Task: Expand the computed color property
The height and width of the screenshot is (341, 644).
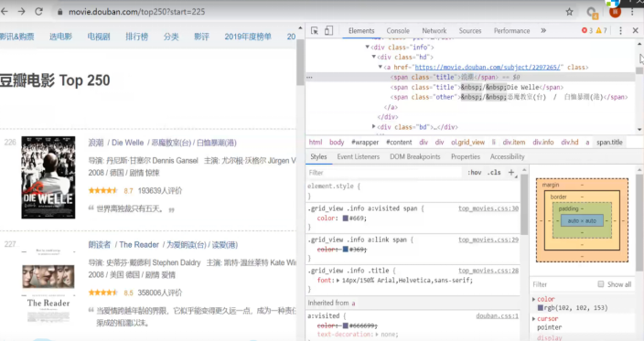Action: [x=534, y=299]
